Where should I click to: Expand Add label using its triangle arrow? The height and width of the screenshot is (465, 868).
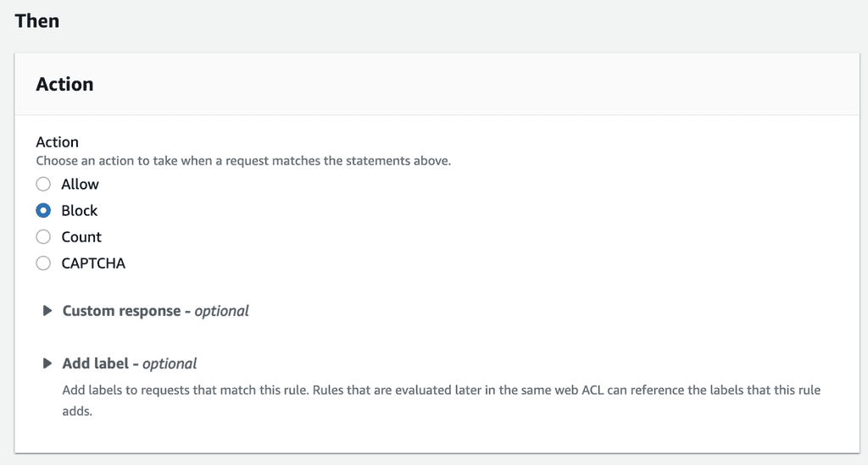(x=47, y=363)
